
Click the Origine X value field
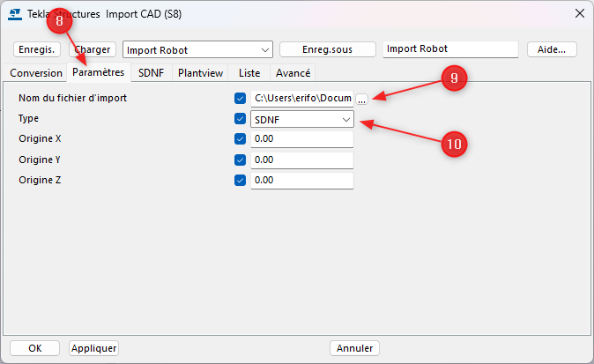302,139
